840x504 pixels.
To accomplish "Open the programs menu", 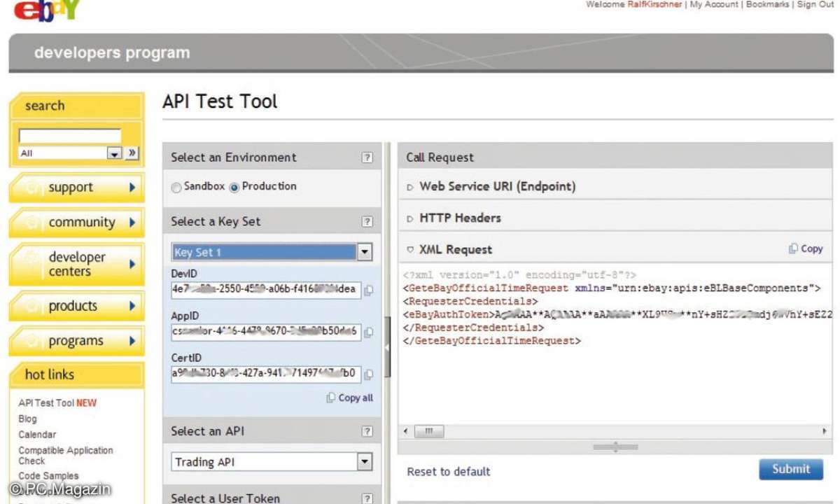I will tap(76, 341).
